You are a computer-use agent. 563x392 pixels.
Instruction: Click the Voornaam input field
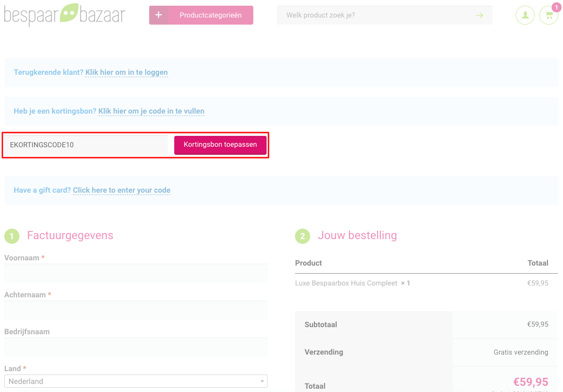pos(136,274)
